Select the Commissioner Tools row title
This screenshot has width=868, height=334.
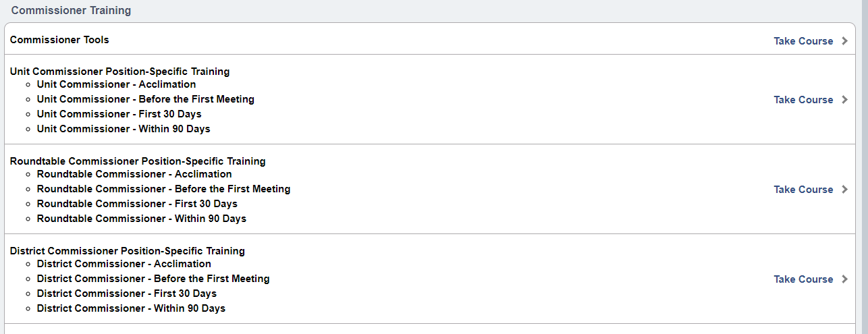[59, 40]
